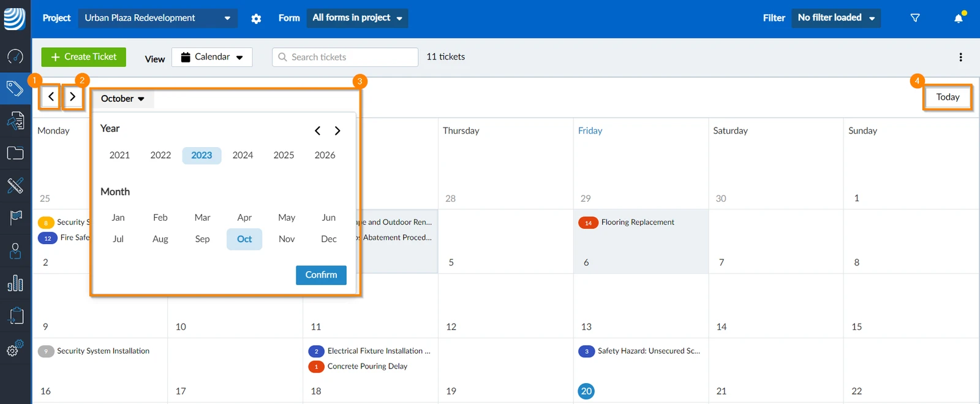Open the dashboard gauge icon in sidebar
Screen dimensions: 980x404
(15, 56)
